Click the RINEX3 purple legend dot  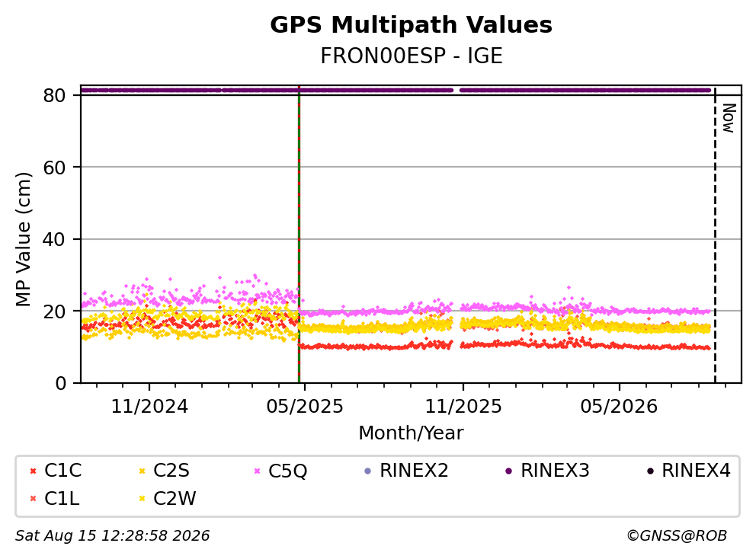tap(508, 471)
